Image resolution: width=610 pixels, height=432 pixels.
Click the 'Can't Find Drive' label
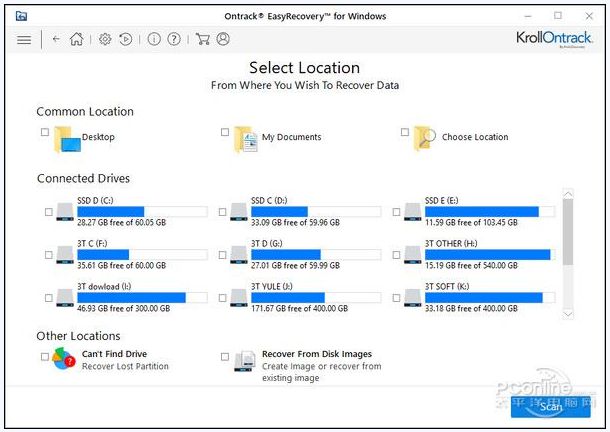114,354
